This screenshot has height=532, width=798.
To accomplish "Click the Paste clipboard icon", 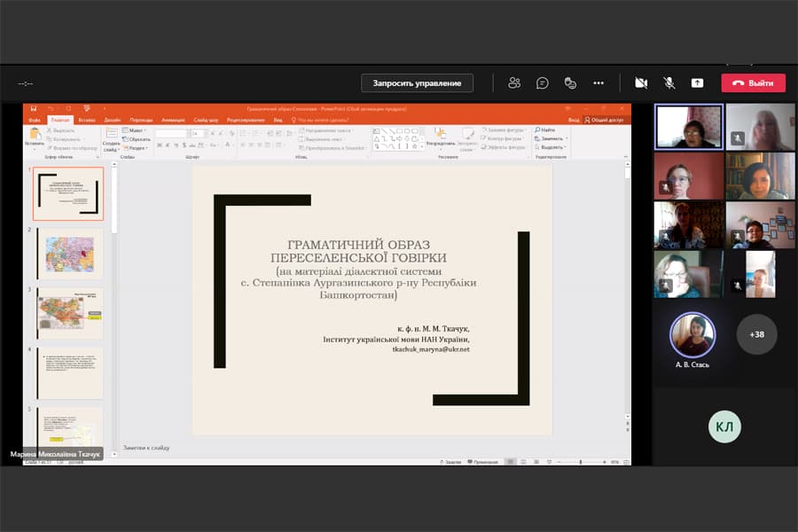I will pos(35,134).
